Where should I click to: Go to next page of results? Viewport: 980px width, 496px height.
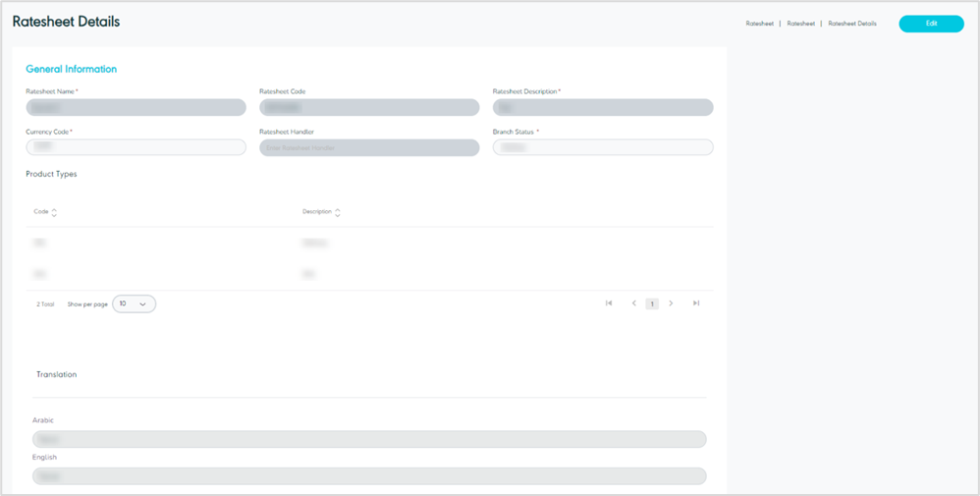pos(671,303)
